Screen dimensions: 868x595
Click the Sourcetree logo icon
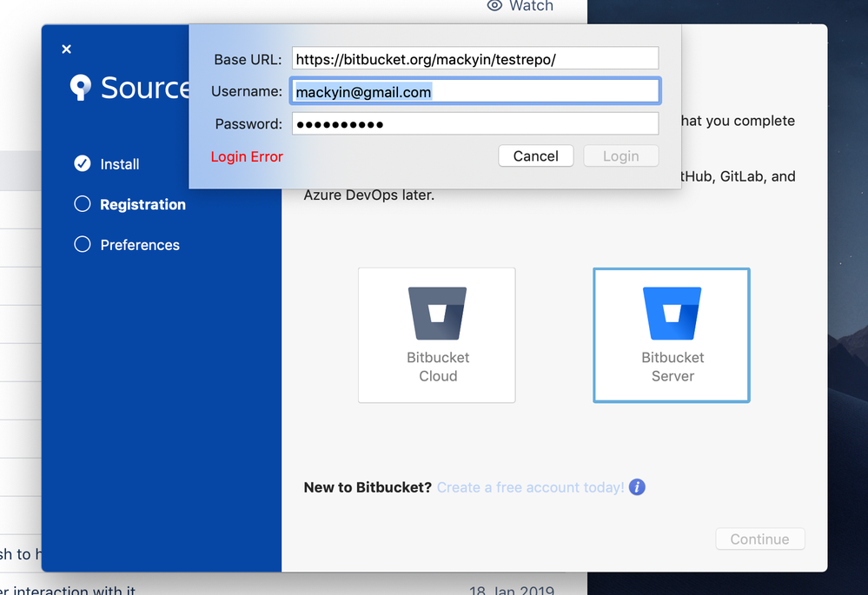pos(80,87)
